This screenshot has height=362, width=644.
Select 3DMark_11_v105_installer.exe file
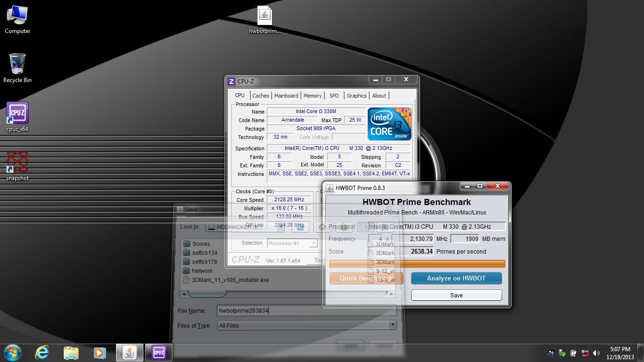click(x=226, y=280)
